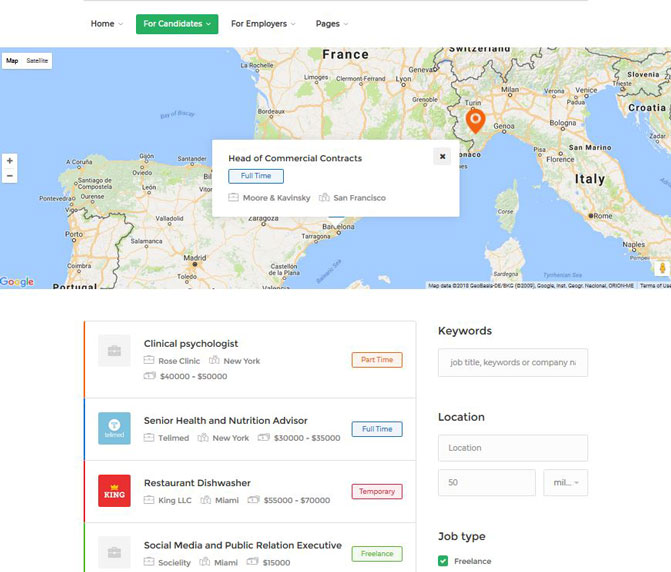Open the For Candidates menu
This screenshot has height=572, width=671.
point(177,24)
